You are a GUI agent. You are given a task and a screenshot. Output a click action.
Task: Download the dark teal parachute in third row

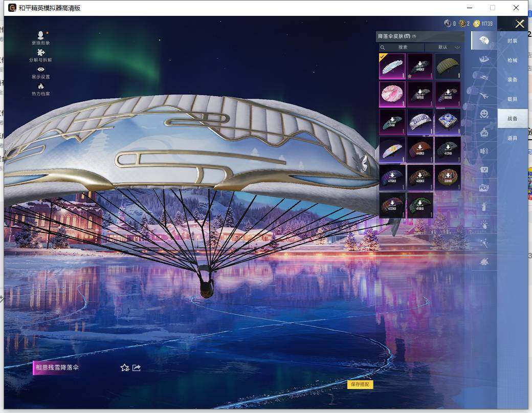tap(392, 122)
